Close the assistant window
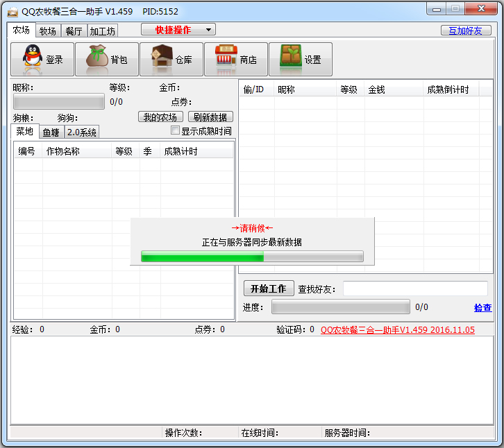Image resolution: width=504 pixels, height=448 pixels. click(481, 9)
